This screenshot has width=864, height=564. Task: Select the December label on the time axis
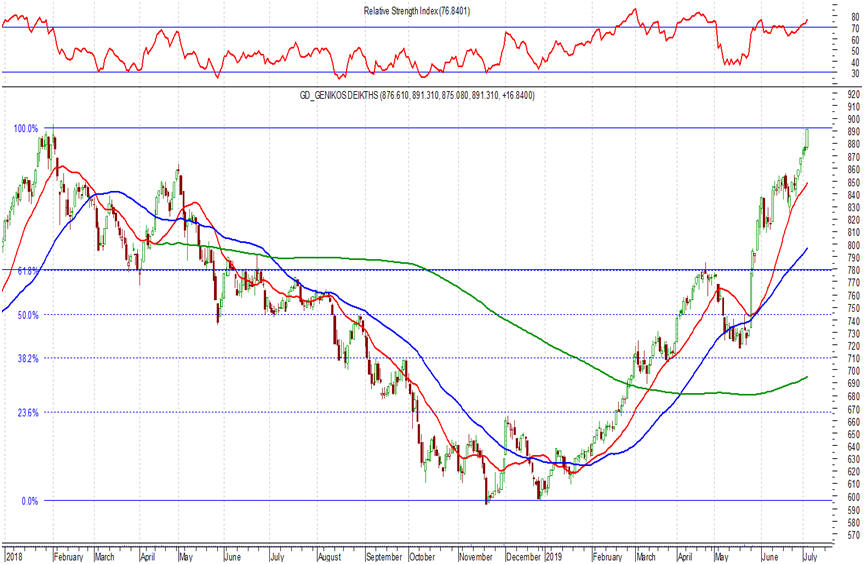[x=523, y=557]
